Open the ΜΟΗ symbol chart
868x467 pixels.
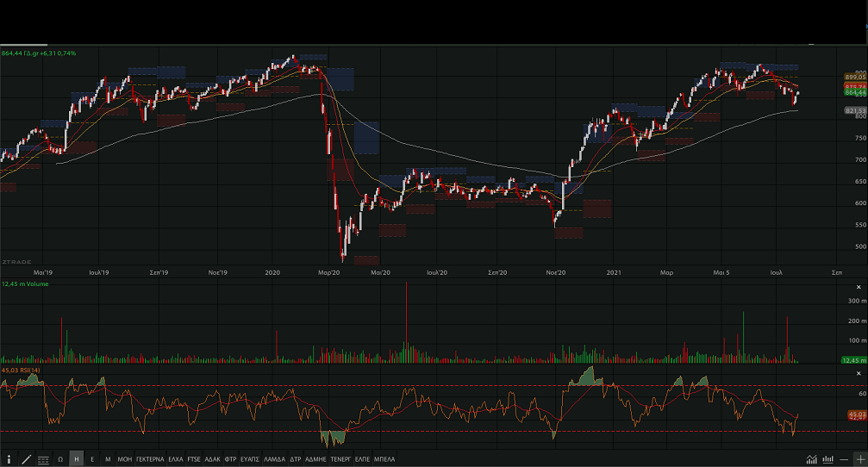tap(125, 459)
